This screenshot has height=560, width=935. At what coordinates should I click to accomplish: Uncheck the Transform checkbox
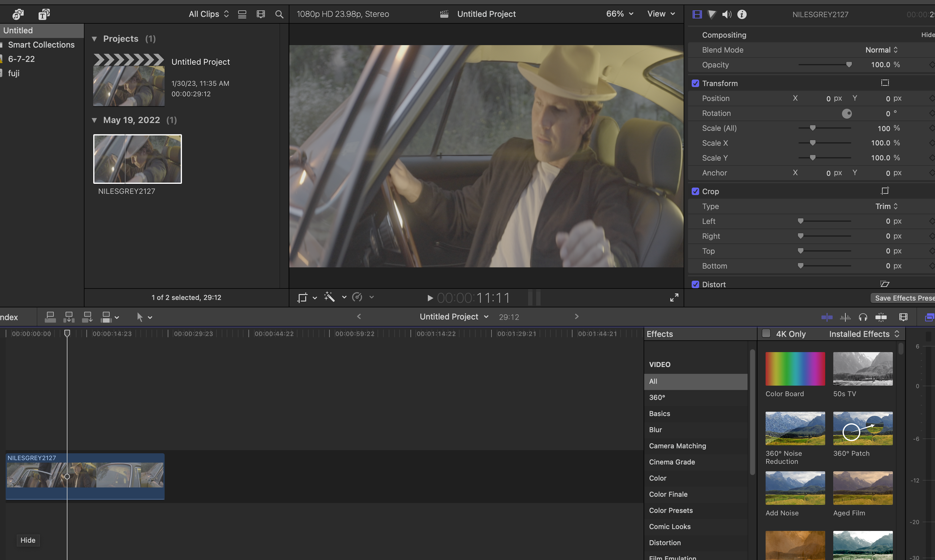pyautogui.click(x=695, y=84)
